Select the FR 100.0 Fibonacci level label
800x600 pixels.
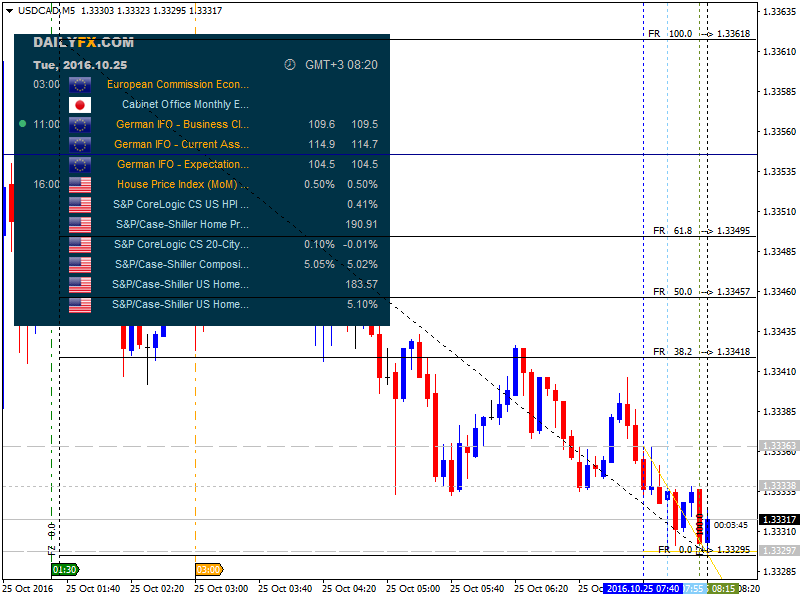pyautogui.click(x=670, y=33)
